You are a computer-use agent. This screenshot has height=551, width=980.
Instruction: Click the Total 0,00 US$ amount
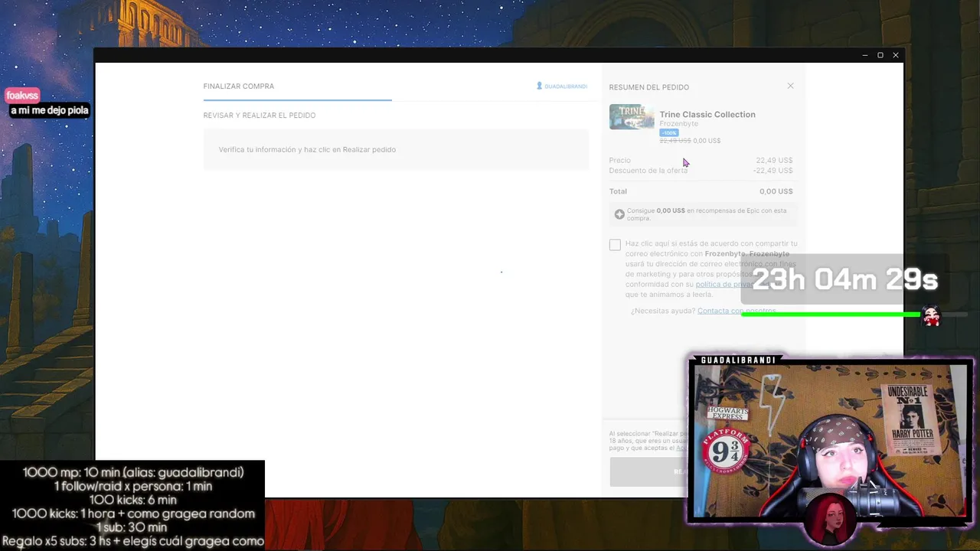tap(776, 191)
